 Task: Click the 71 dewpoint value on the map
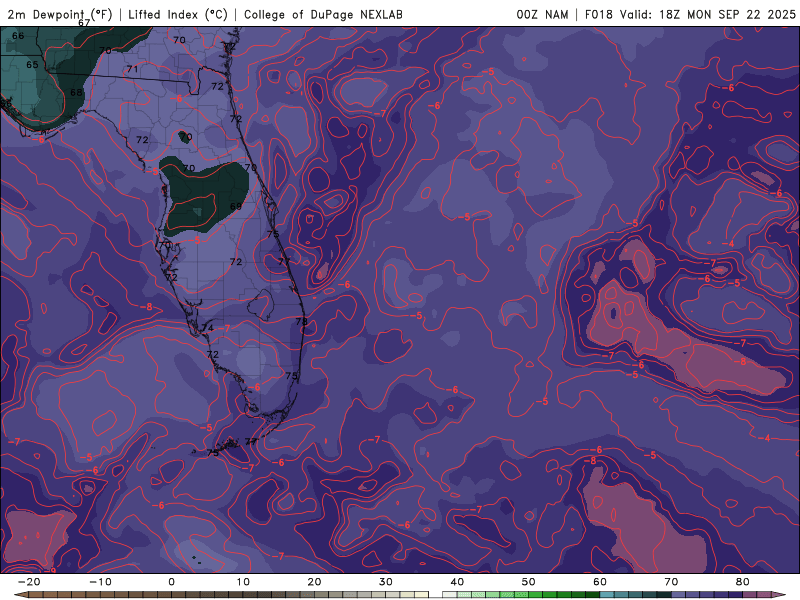[132, 69]
